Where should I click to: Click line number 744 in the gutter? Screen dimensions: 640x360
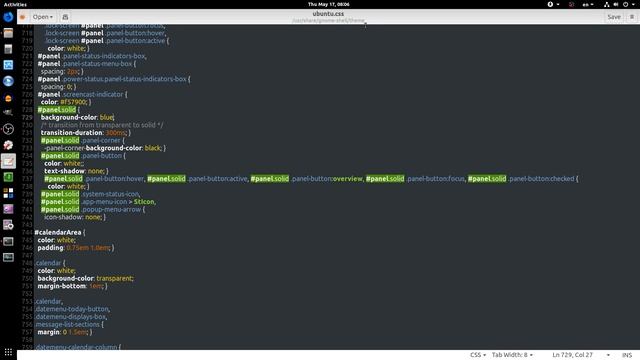[27, 233]
